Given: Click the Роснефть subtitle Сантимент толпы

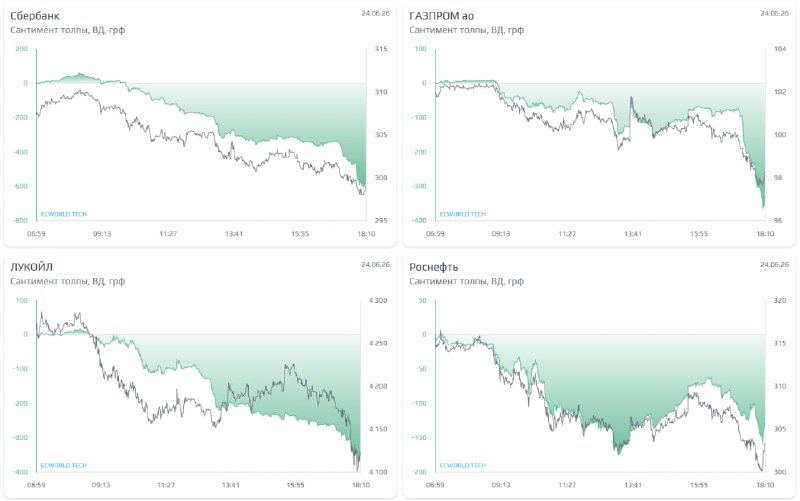Looking at the screenshot, I should 448,281.
